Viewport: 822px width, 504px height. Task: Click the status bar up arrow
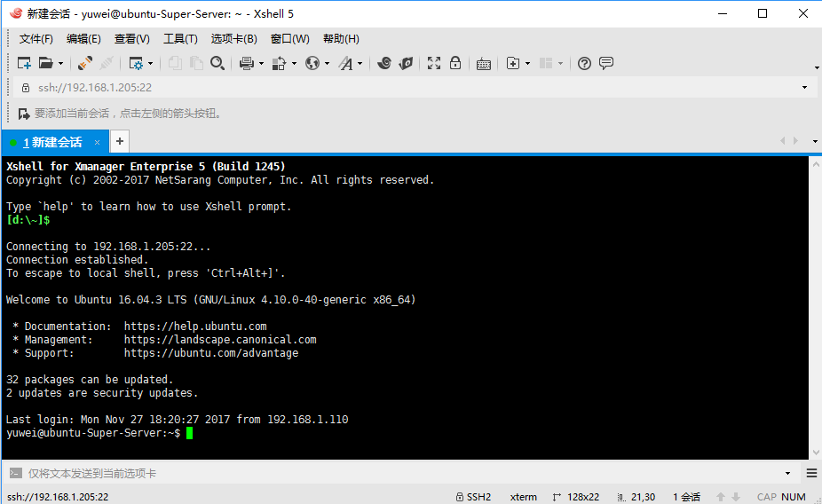click(721, 497)
